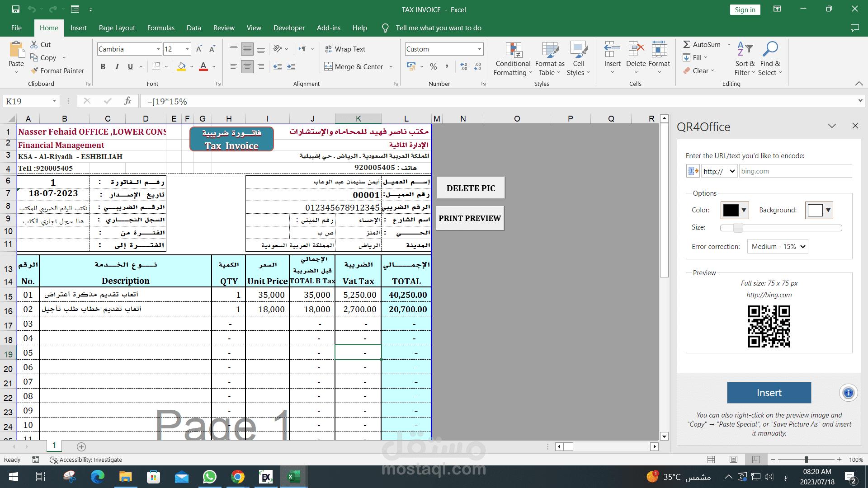Select the Wrap Text icon

(348, 48)
